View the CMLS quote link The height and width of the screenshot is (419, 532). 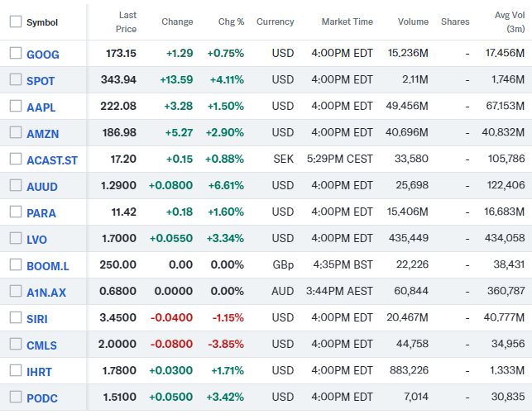[42, 345]
